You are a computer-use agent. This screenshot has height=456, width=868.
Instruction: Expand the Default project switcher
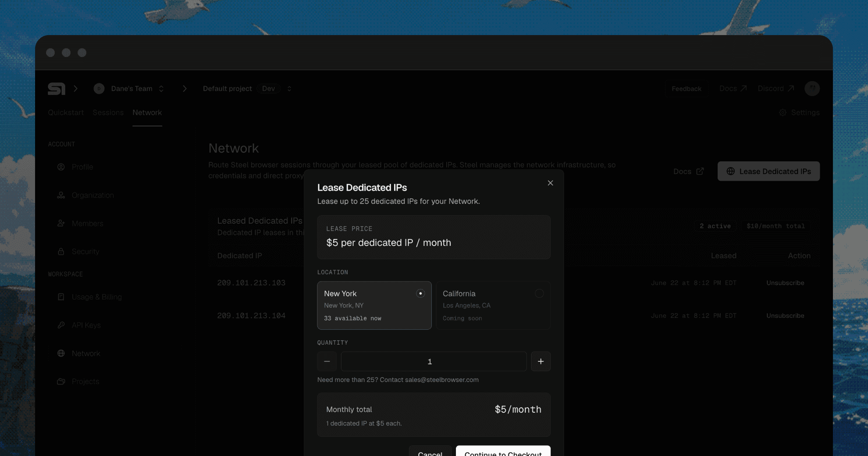pyautogui.click(x=289, y=89)
